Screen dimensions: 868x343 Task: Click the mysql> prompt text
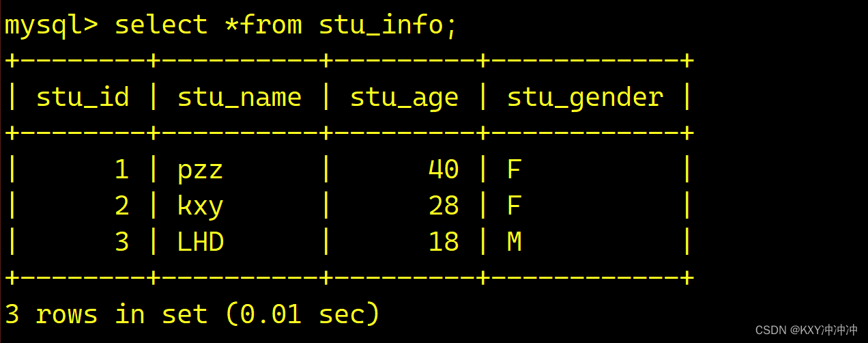tap(52, 25)
